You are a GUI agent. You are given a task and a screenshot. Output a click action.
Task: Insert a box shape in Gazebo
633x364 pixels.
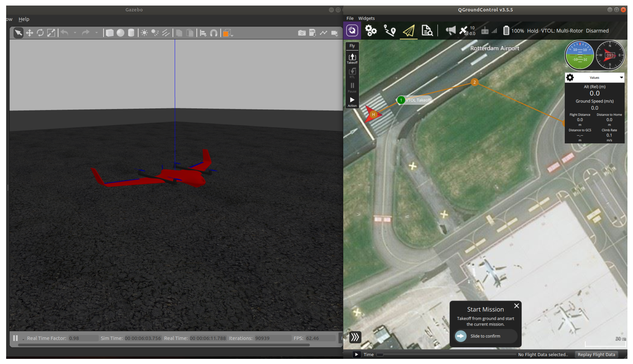click(x=109, y=33)
